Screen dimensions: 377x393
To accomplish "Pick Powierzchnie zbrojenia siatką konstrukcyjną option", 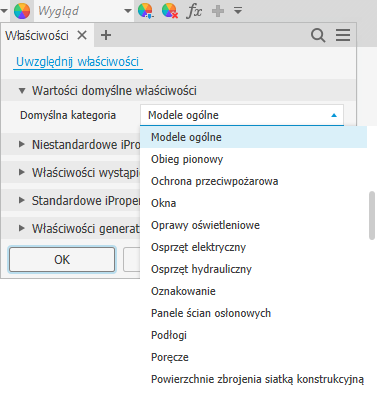I will click(253, 379).
